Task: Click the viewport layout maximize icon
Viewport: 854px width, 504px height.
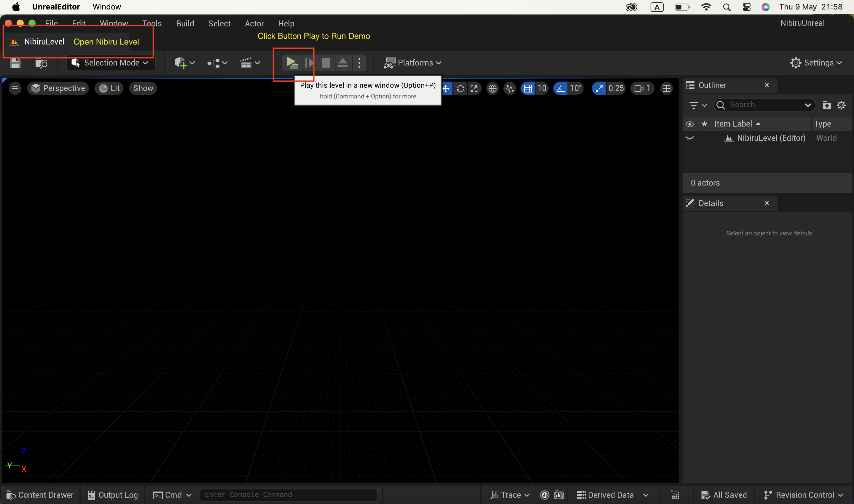Action: coord(666,89)
